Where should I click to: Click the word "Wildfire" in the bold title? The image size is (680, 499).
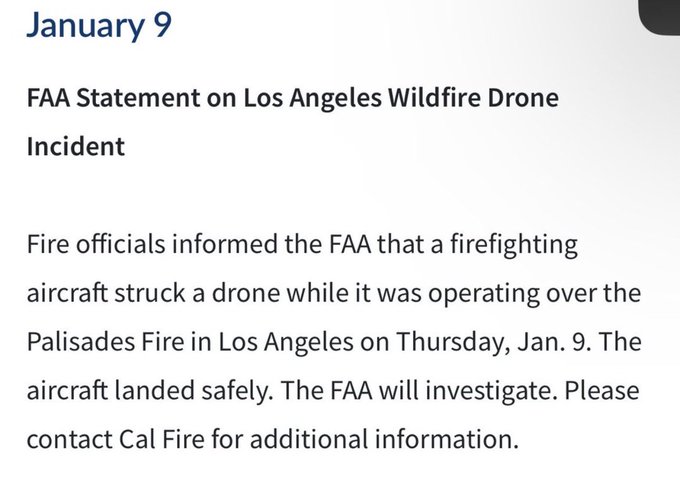coord(434,98)
